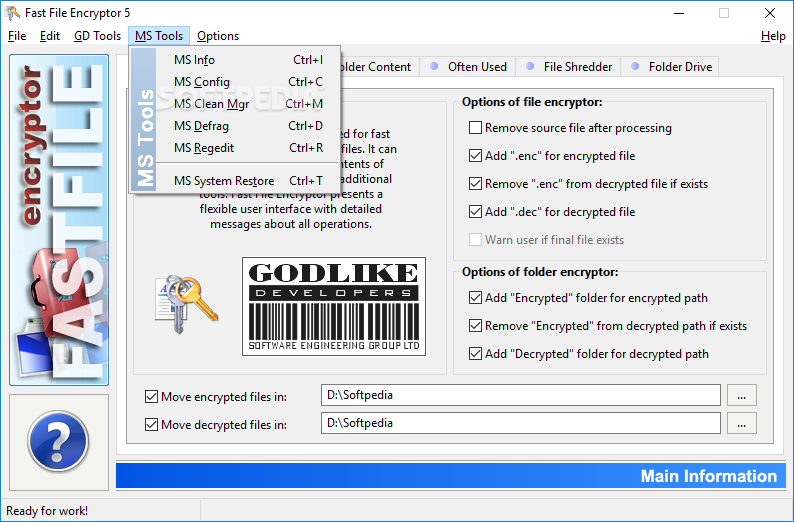This screenshot has height=522, width=794.
Task: Click the app icon in title bar
Action: 12,13
